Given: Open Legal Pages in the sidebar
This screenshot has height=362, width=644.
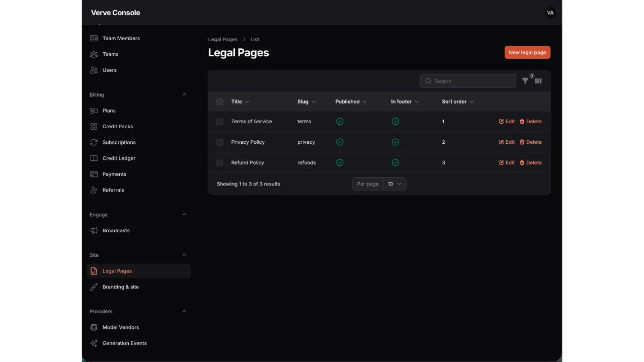Looking at the screenshot, I should click(139, 271).
